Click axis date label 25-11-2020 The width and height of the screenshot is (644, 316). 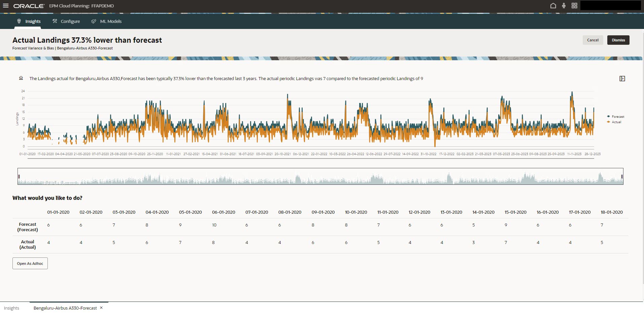coord(155,154)
